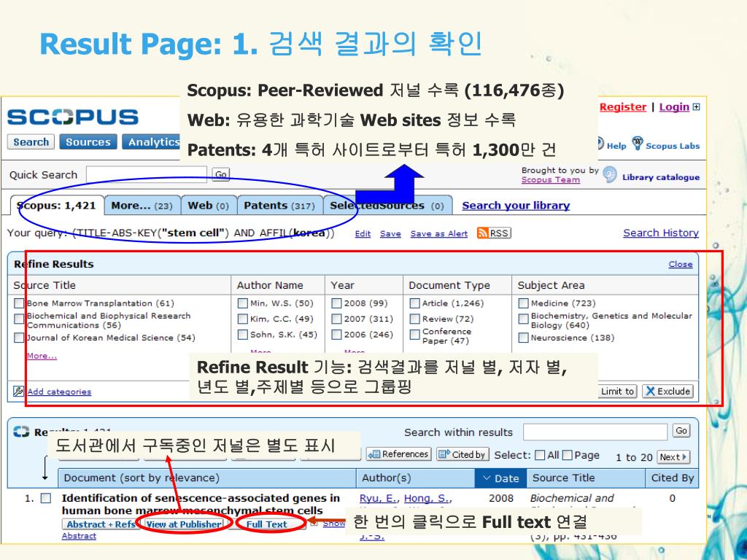This screenshot has height=560, width=747.
Task: Go to Next results page
Action: (x=673, y=457)
